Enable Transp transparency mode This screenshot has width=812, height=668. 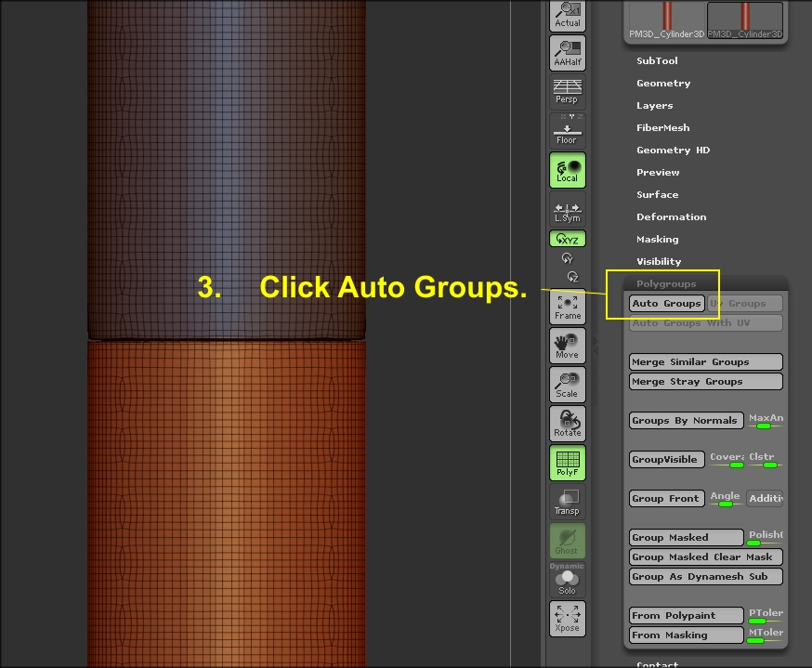(568, 501)
